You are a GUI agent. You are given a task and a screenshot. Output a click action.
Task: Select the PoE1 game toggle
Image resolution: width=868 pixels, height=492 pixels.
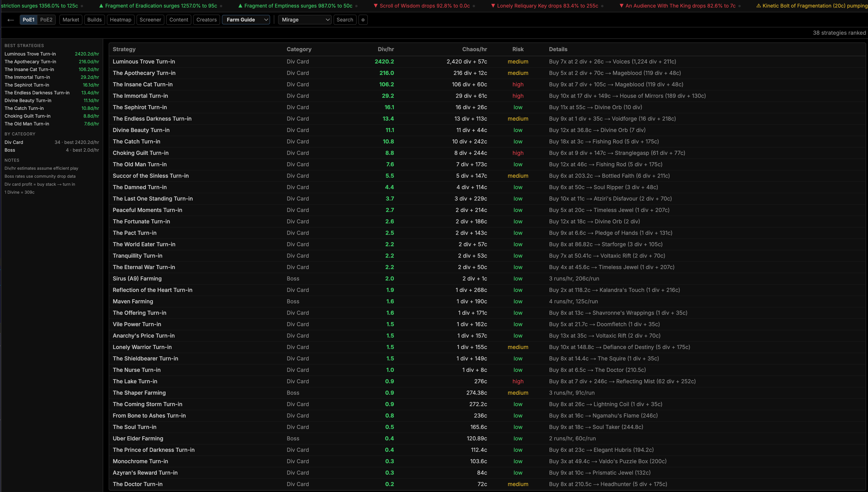pos(28,20)
